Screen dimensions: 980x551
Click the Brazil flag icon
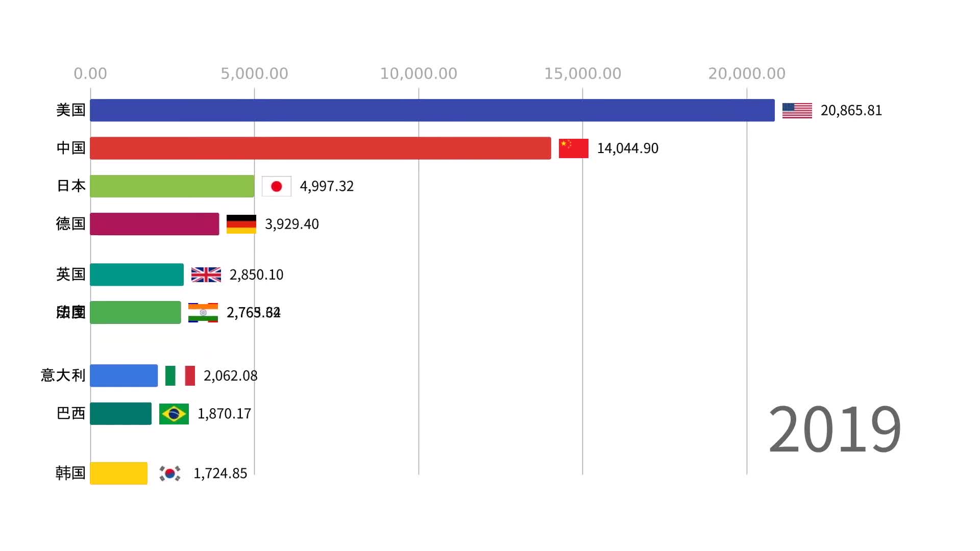(174, 414)
